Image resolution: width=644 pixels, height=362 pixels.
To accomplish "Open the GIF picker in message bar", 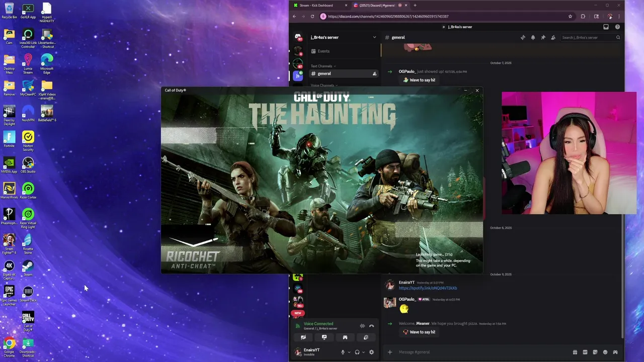I will pos(585,352).
